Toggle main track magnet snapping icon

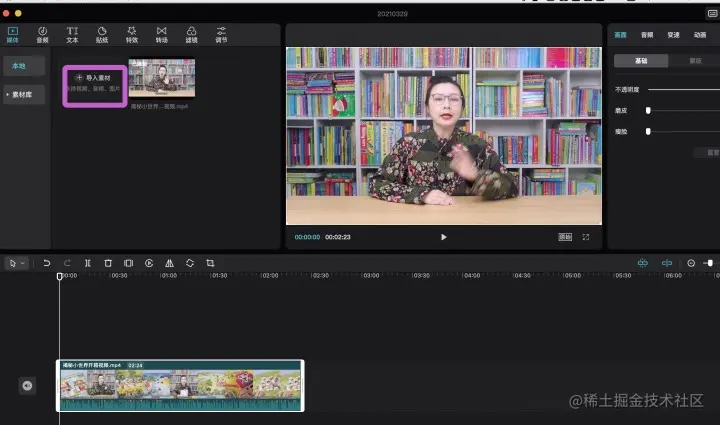coord(643,263)
